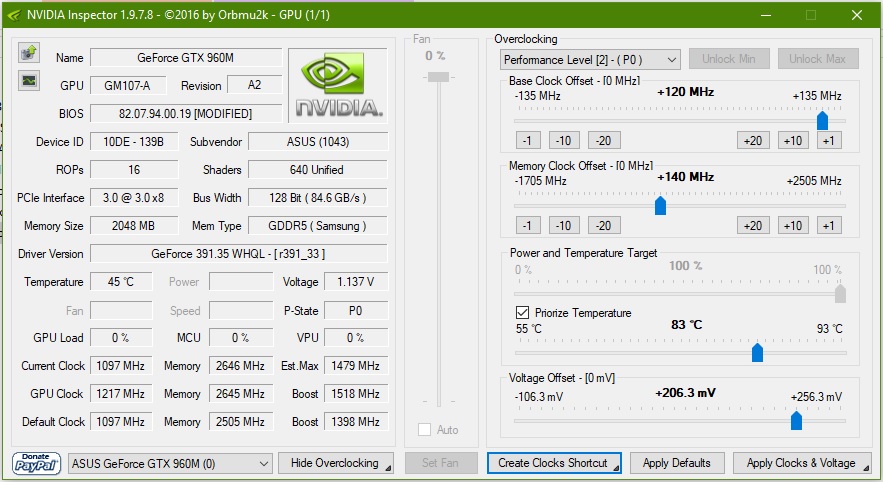Viewport: 883px width, 485px height.
Task: Click the NVIDIA Inspector title bar icon
Action: click(14, 15)
